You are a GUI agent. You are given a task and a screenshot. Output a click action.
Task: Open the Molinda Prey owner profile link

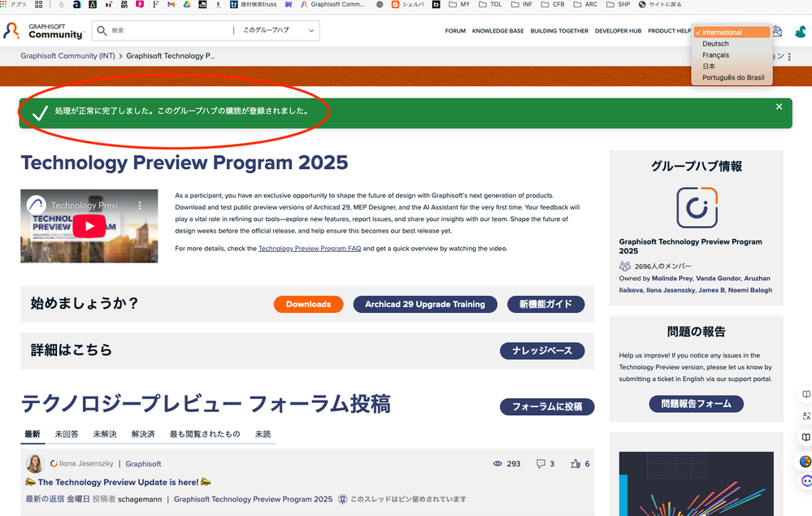(672, 279)
